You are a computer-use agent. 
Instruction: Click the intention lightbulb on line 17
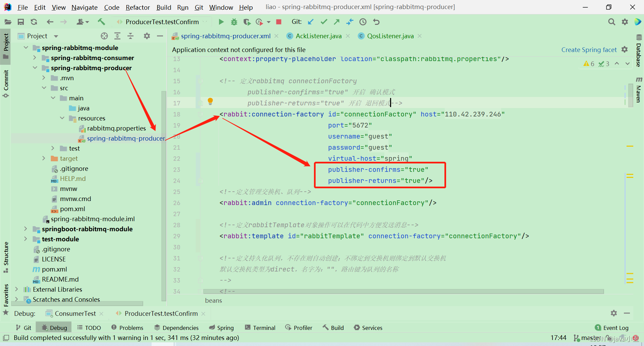(210, 101)
